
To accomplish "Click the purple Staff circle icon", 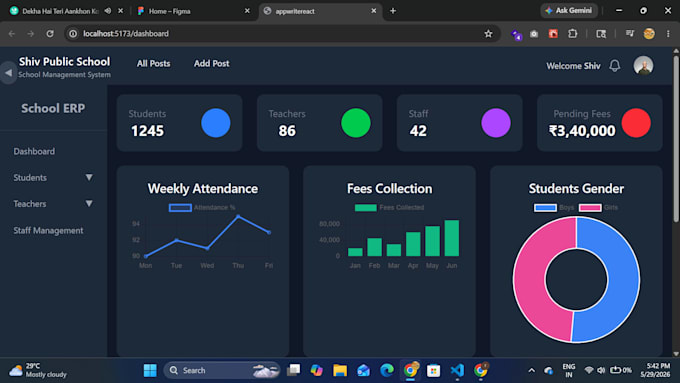I will click(x=496, y=123).
